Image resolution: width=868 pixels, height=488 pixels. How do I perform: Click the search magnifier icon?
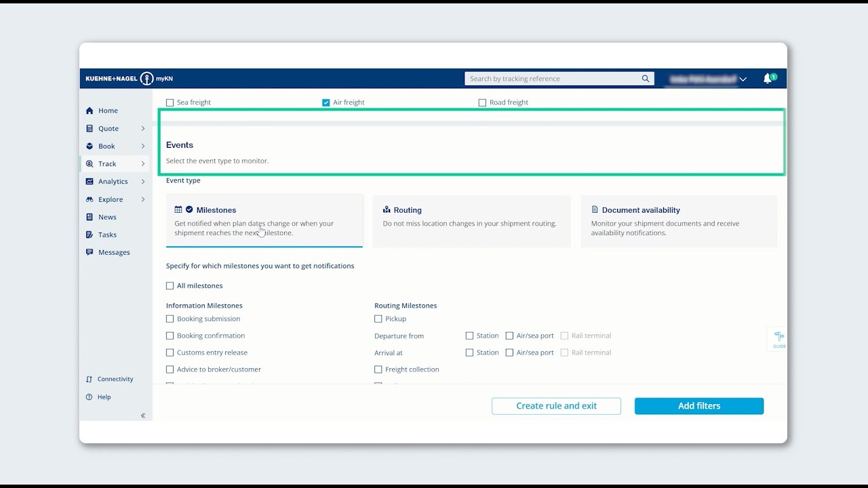tap(646, 79)
